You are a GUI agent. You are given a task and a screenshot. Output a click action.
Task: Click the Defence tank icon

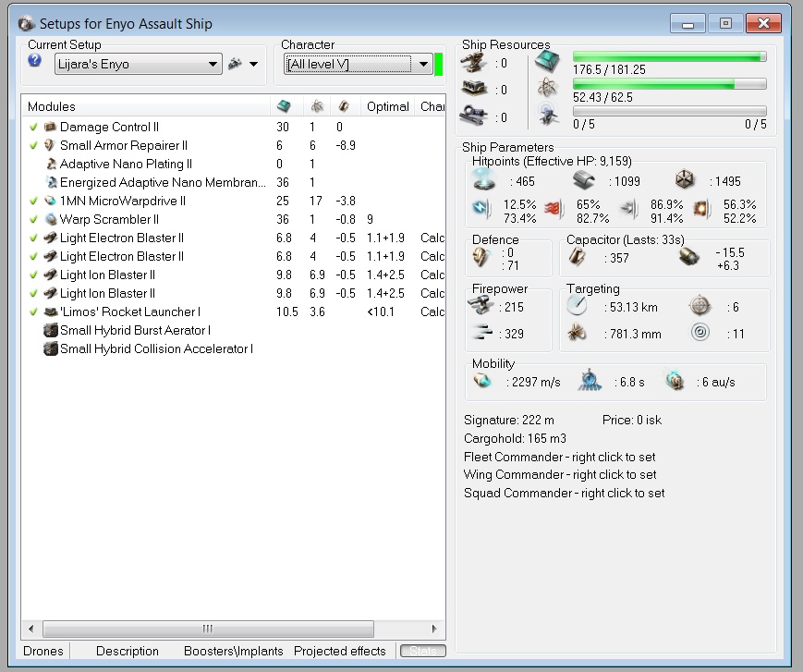point(481,258)
